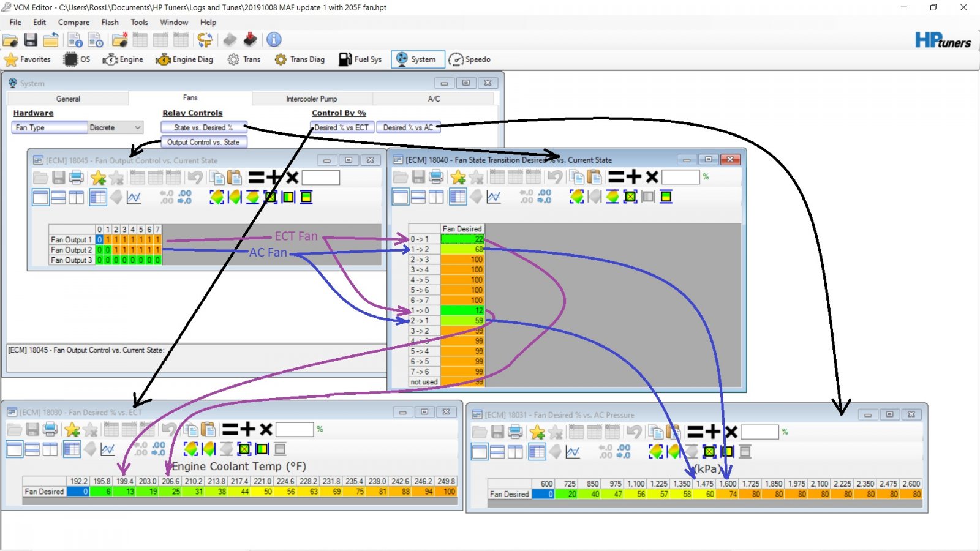Print table in Fan Output Control window

pyautogui.click(x=77, y=178)
